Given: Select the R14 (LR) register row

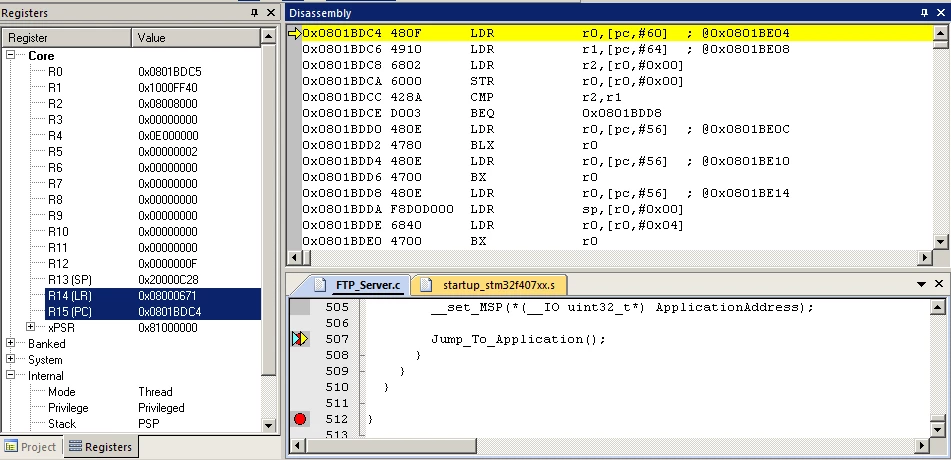Looking at the screenshot, I should 153,296.
